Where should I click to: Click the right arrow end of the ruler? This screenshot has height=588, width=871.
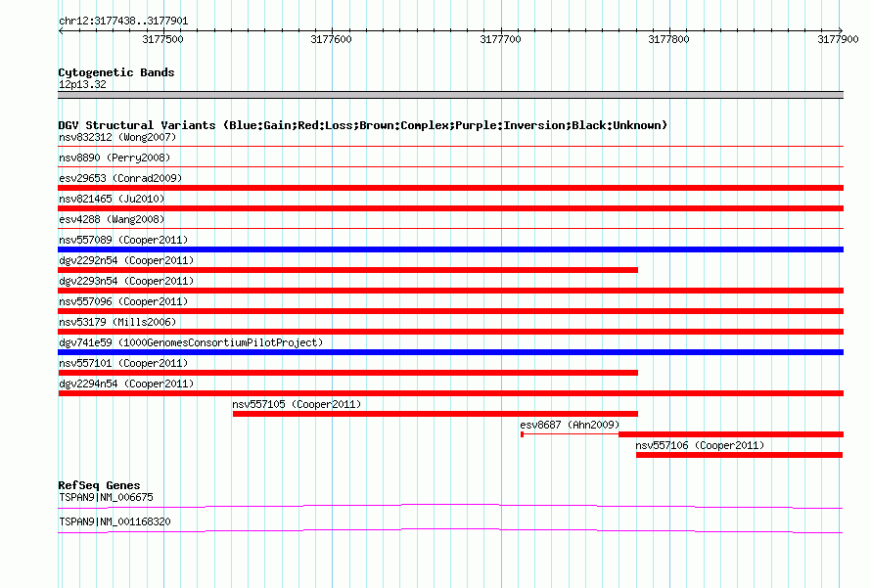(x=841, y=30)
